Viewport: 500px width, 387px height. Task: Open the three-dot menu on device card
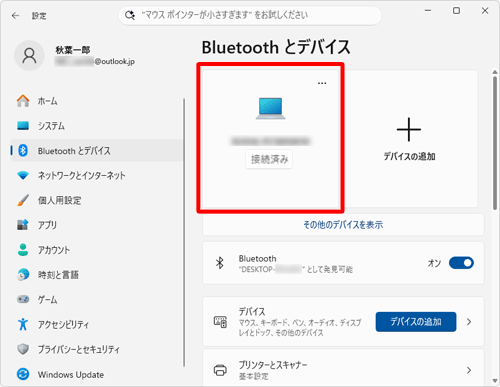pyautogui.click(x=322, y=83)
